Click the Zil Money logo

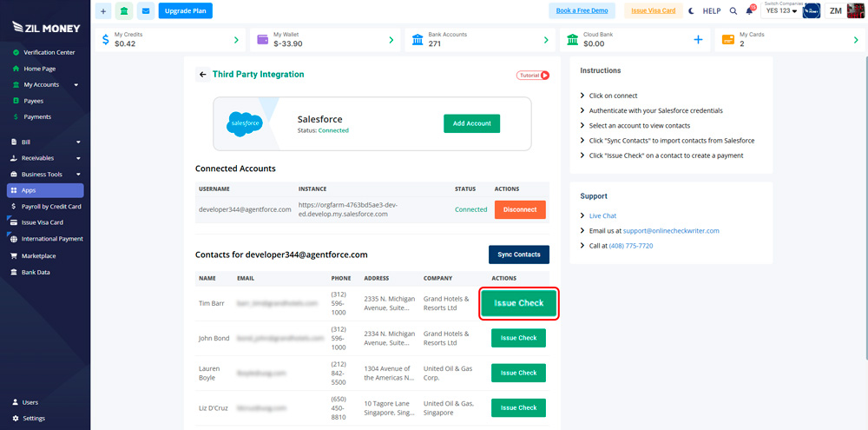click(x=46, y=28)
